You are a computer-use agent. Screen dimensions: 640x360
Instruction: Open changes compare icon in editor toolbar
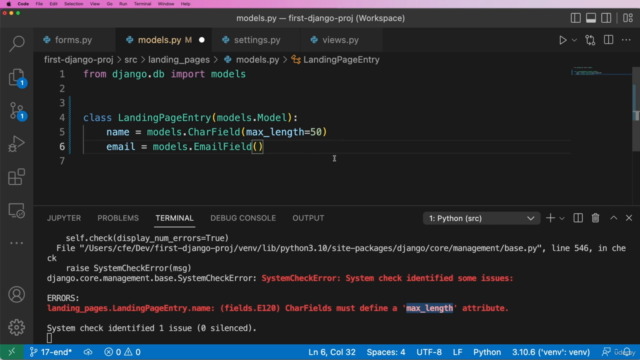tap(590, 40)
